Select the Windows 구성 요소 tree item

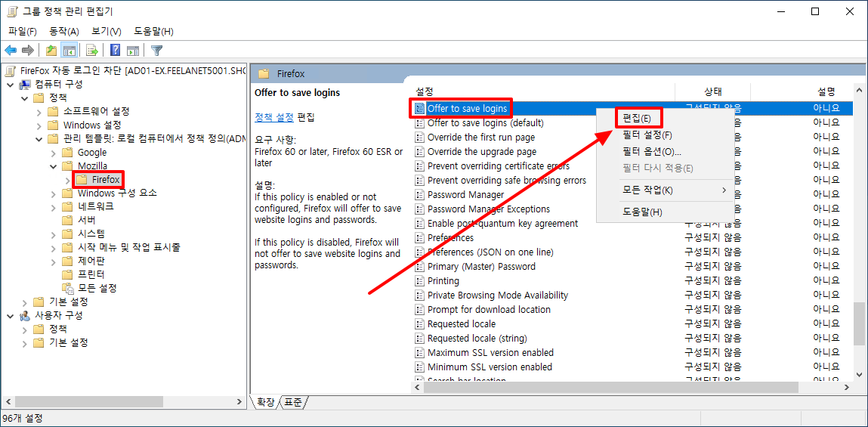tap(117, 193)
